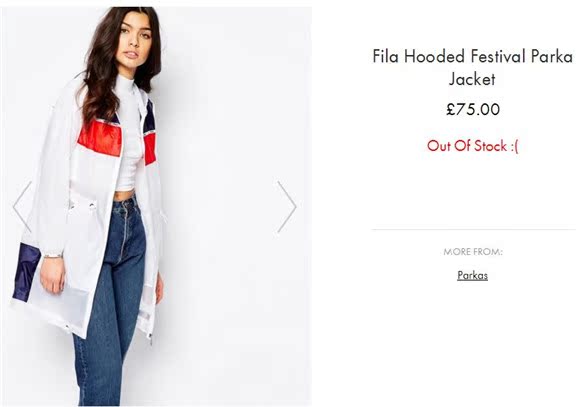Open the Parkas category link
The image size is (580, 407).
click(x=472, y=276)
